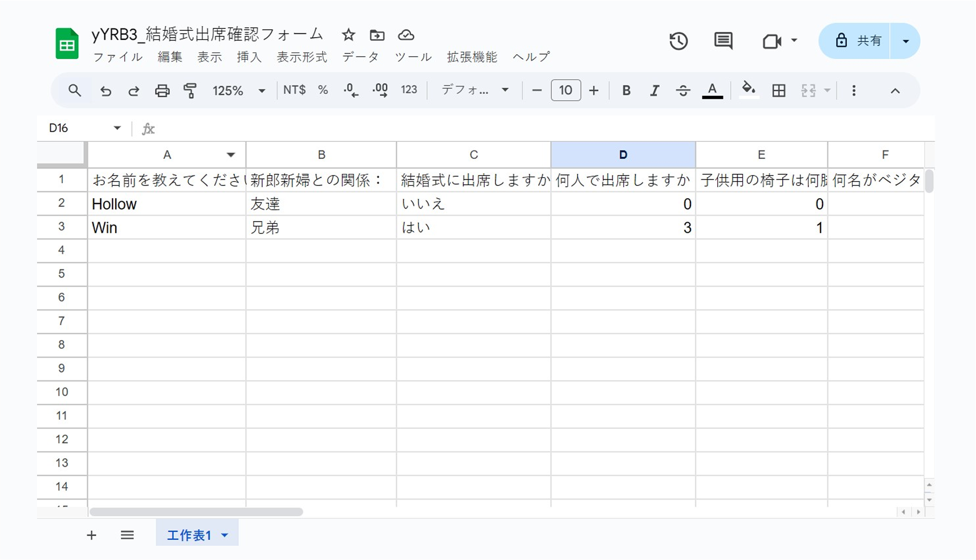Screen dimensions: 976x560
Task: Star this spreadsheet document
Action: tap(348, 35)
